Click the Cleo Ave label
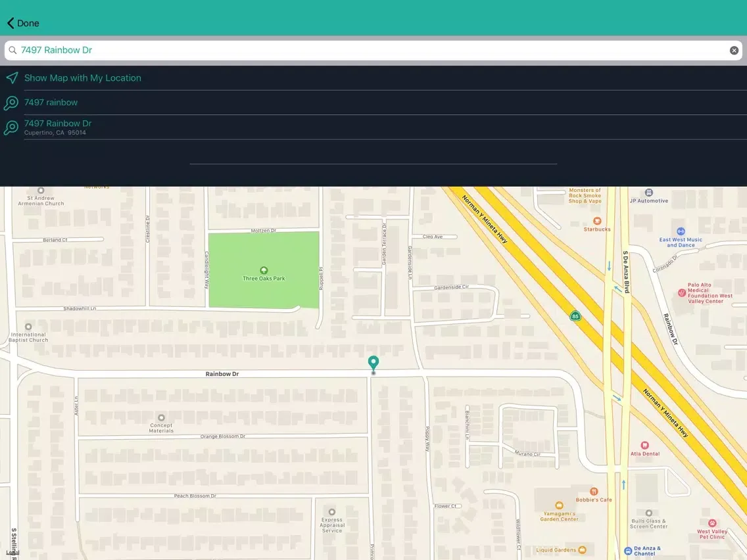The image size is (747, 560). coord(433,237)
